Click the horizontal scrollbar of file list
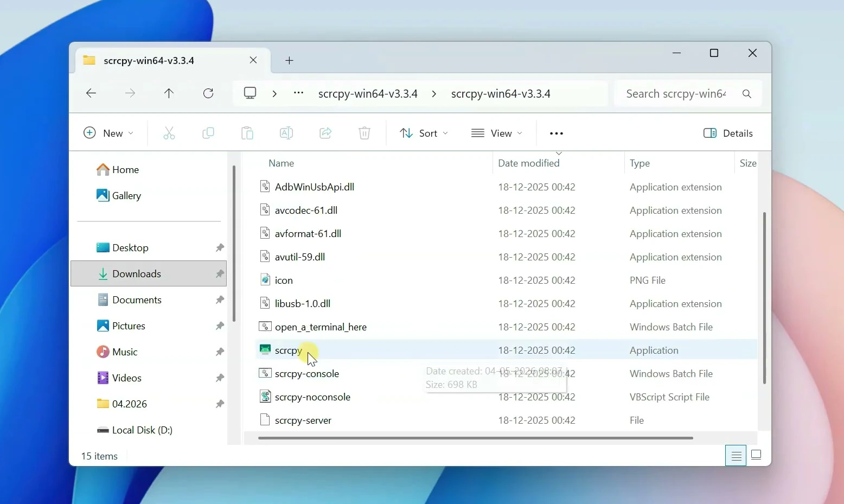Viewport: 844px width, 504px height. pyautogui.click(x=476, y=438)
